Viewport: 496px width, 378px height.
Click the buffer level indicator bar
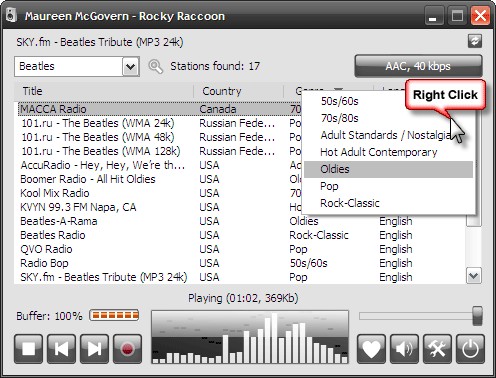pos(114,315)
